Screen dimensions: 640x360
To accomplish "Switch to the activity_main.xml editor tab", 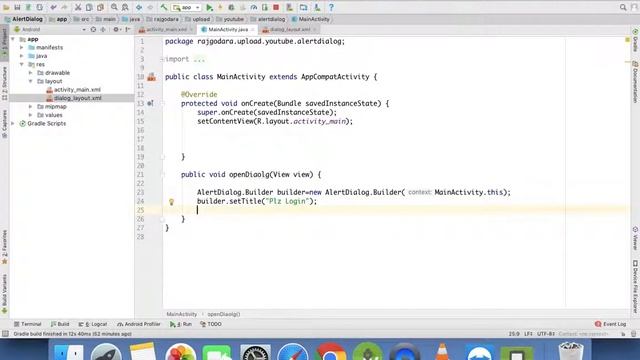I will pos(166,29).
